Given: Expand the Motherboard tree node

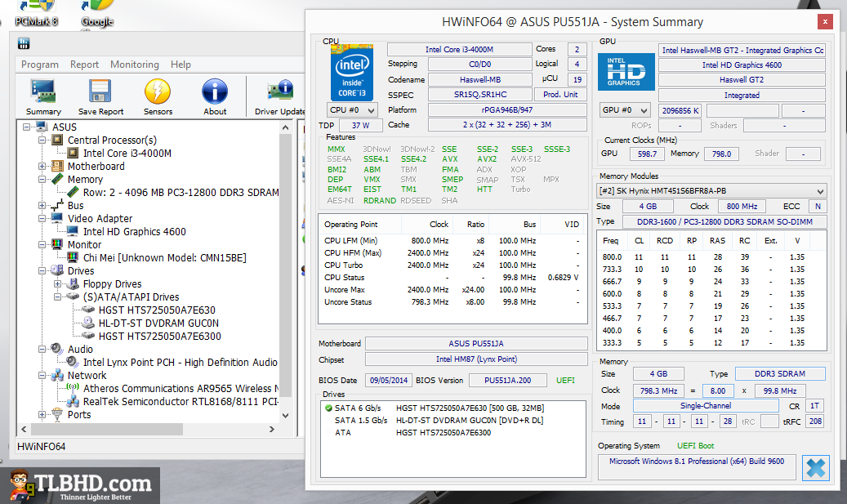Looking at the screenshot, I should point(42,167).
